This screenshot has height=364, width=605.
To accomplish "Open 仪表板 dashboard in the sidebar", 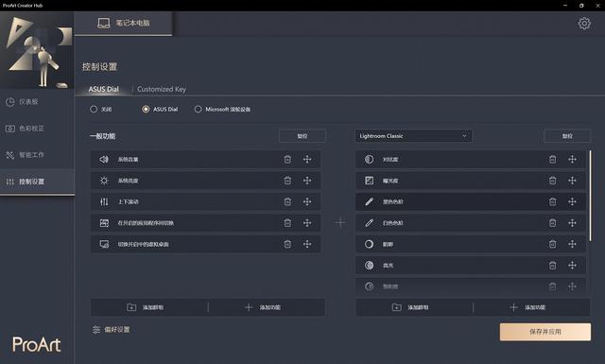I will pyautogui.click(x=37, y=101).
